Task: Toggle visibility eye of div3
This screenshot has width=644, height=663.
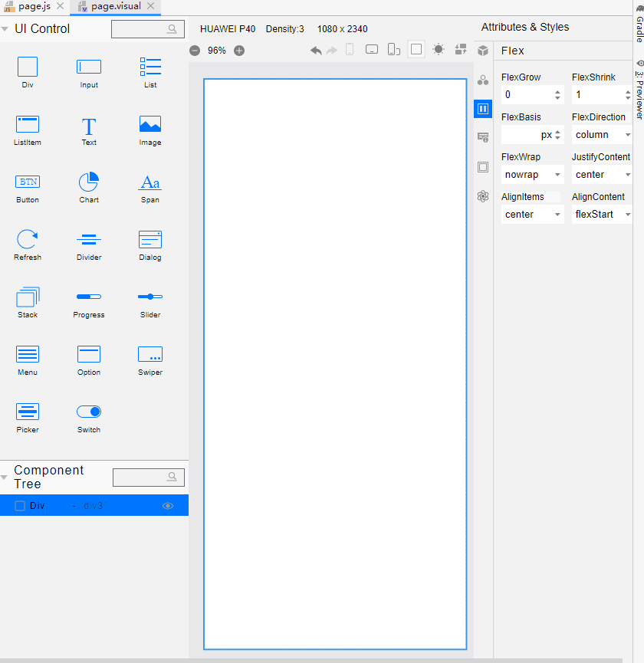Action: coord(168,506)
